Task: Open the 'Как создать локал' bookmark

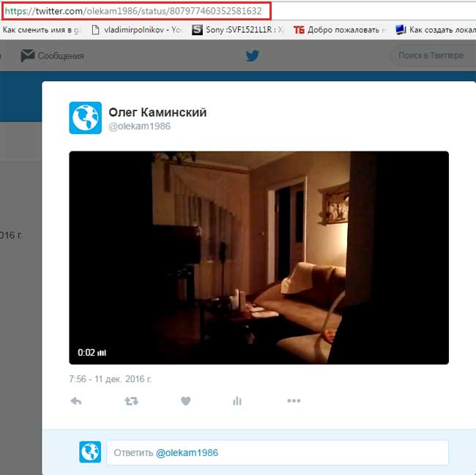Action: tap(435, 30)
